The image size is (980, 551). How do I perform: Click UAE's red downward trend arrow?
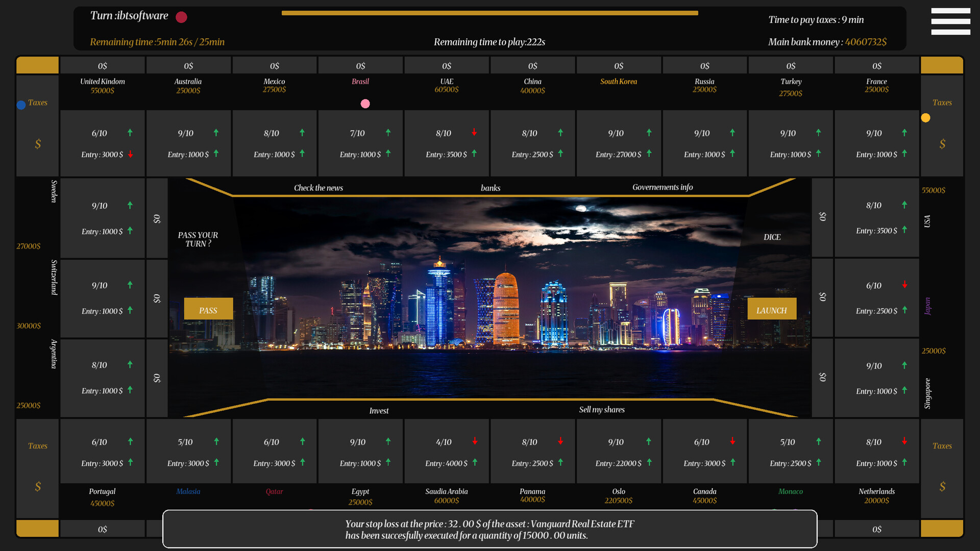475,133
